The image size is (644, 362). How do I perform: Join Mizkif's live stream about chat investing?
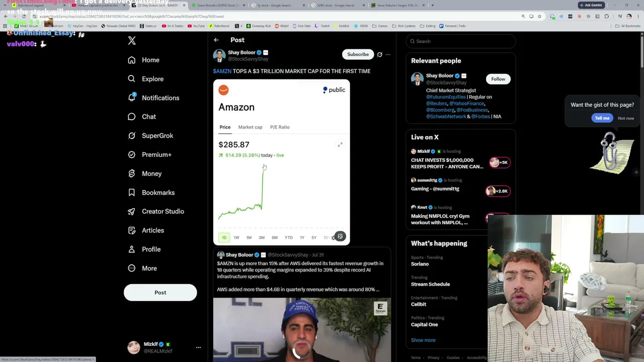pos(460,160)
